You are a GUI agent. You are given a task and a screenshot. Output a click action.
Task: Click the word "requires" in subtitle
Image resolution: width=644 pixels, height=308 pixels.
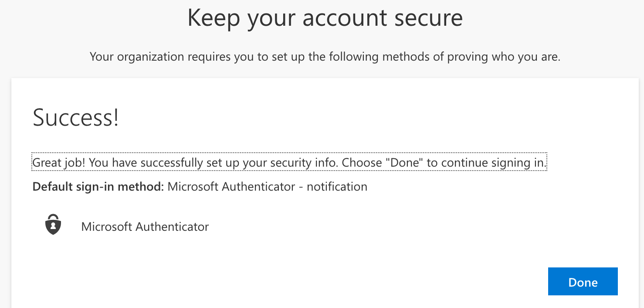tap(211, 57)
